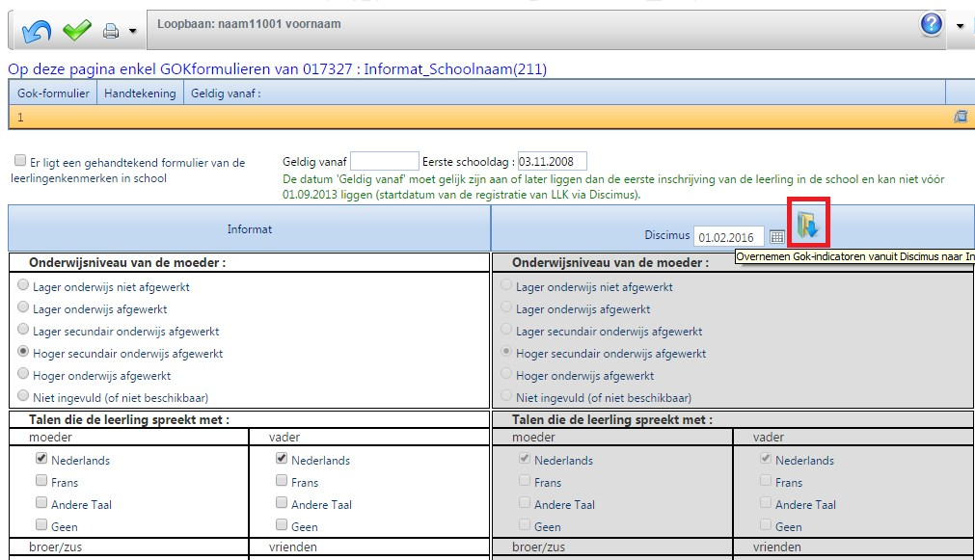
Task: Select 'Lager onderwijs afgewerkt' in Informat column
Action: (x=23, y=307)
